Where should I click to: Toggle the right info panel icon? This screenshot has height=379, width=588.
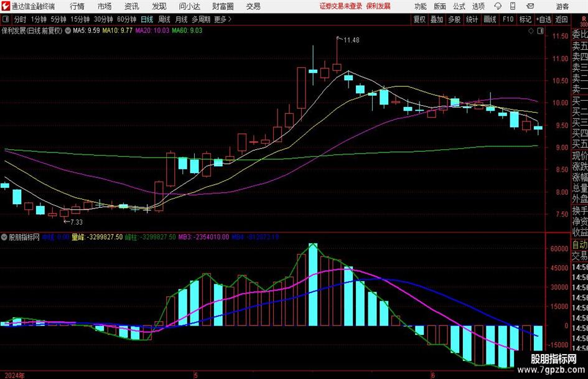pos(540,31)
